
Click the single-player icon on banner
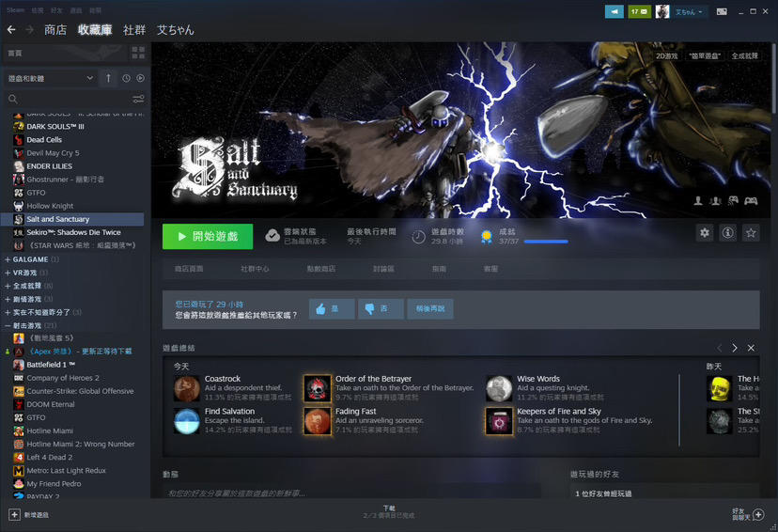pos(698,200)
